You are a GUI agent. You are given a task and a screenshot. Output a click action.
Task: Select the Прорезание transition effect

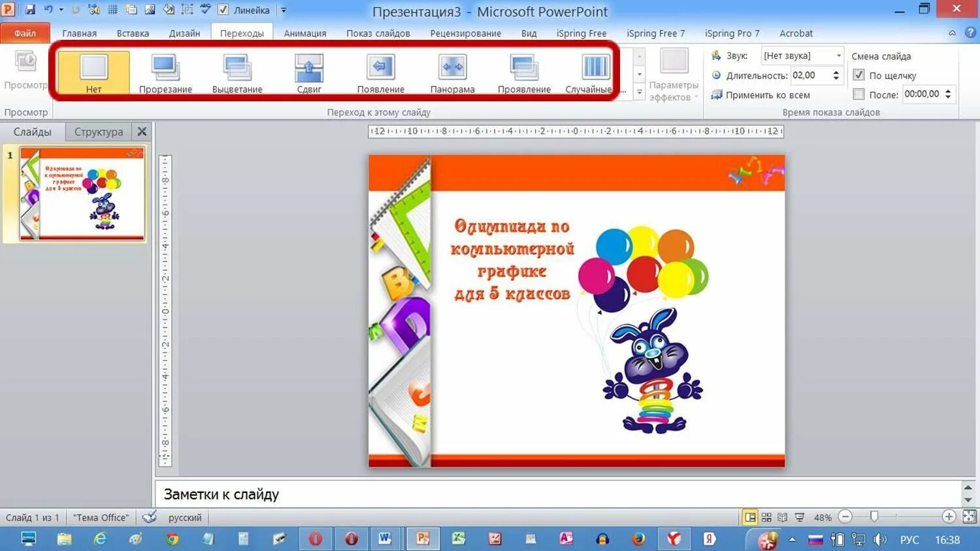pyautogui.click(x=165, y=73)
